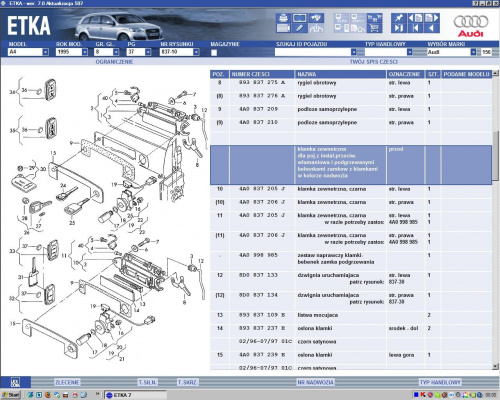Open the single shopping cart icon
This screenshot has height=400, width=500.
tap(374, 28)
